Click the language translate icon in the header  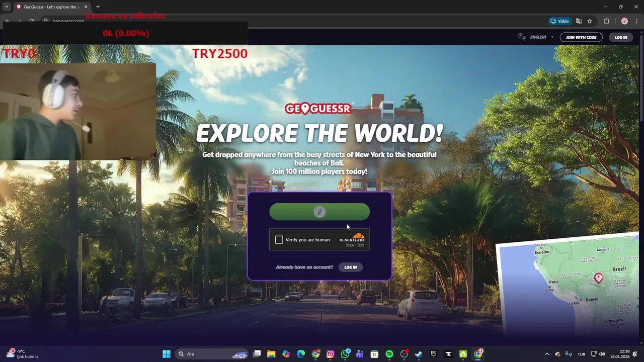click(x=522, y=37)
